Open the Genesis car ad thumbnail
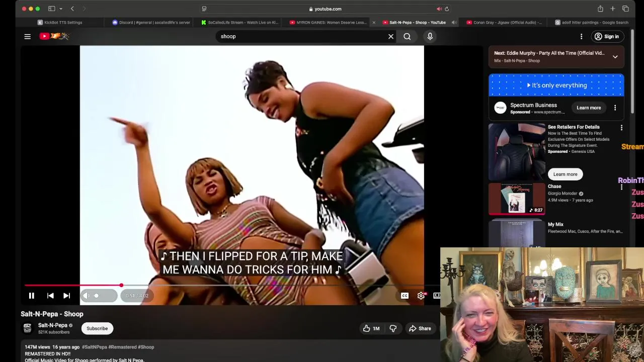Screen dimensions: 644x362 pyautogui.click(x=517, y=151)
